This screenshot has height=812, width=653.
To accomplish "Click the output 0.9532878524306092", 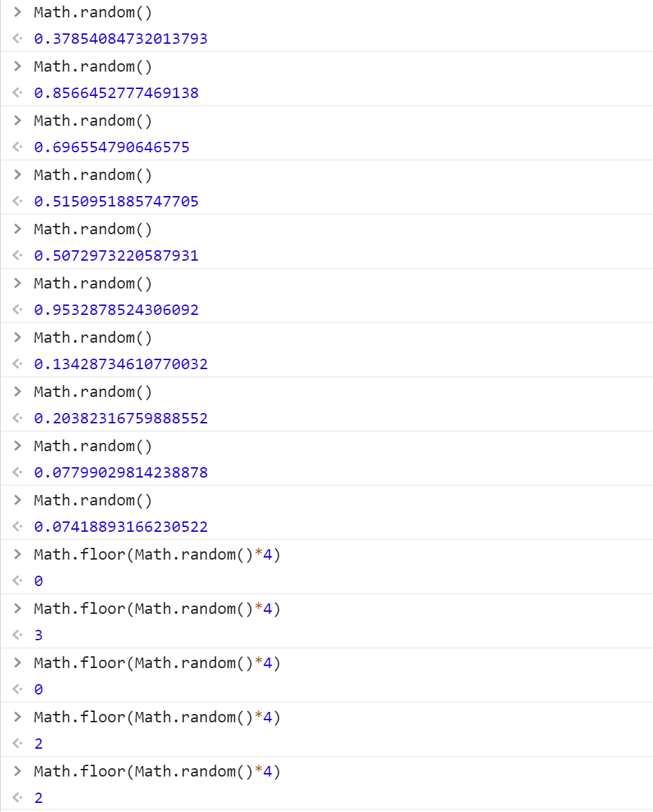I will pyautogui.click(x=117, y=310).
